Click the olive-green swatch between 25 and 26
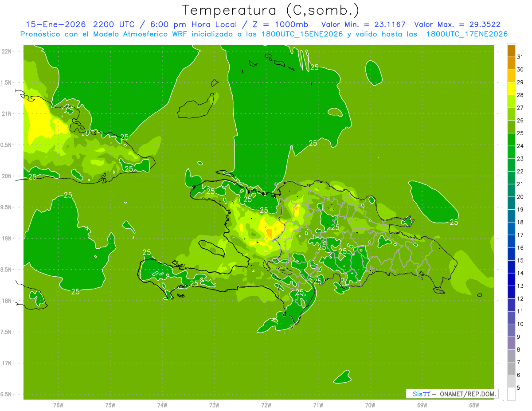 pos(511,127)
